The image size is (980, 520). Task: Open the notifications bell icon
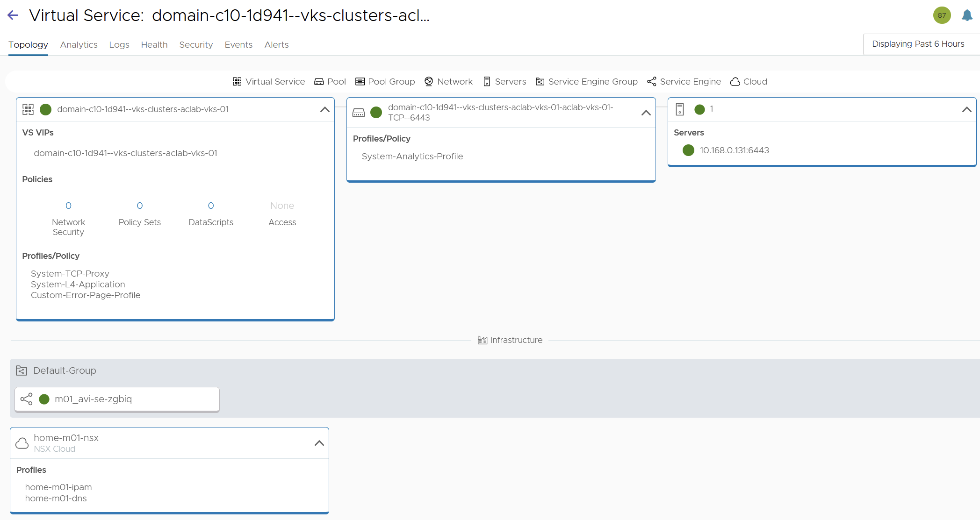tap(967, 15)
